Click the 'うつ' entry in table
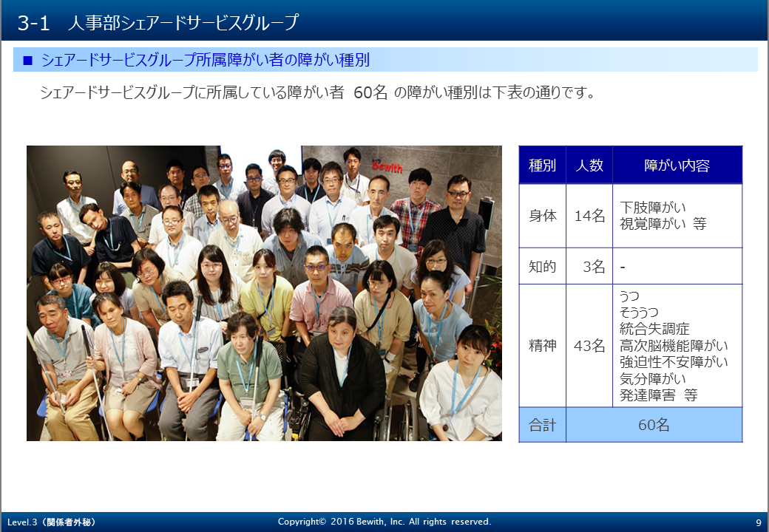This screenshot has width=769, height=532. point(630,296)
